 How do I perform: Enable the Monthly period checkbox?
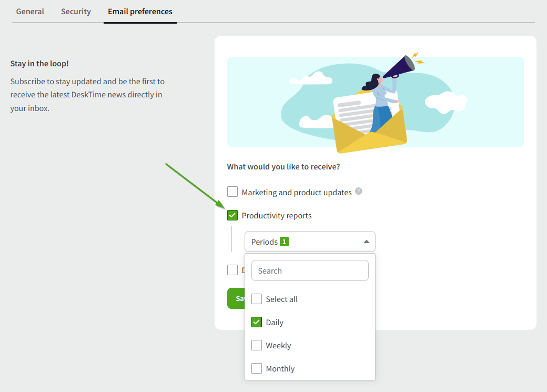(x=257, y=368)
